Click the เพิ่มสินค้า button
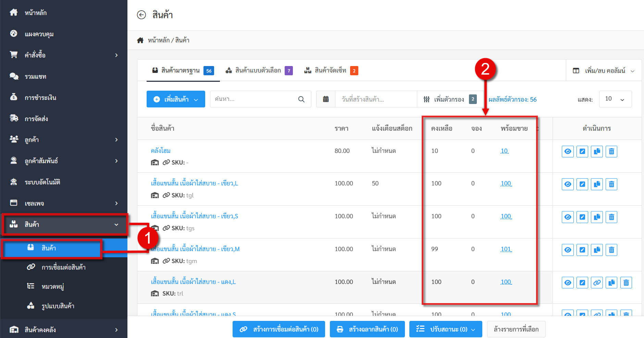 [176, 99]
